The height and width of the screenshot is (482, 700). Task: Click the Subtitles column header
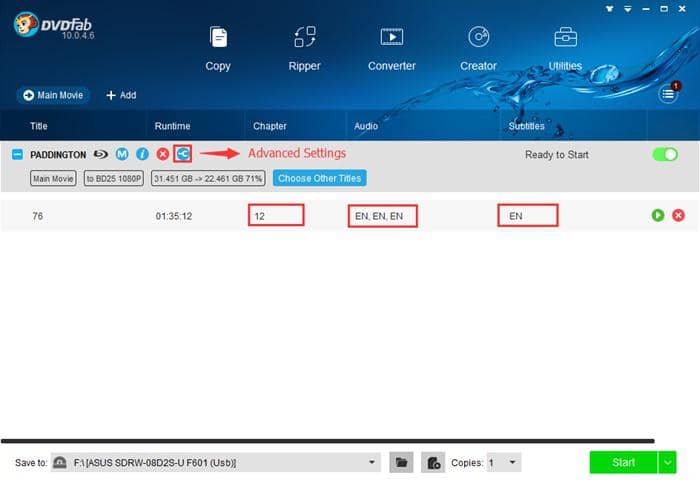526,126
